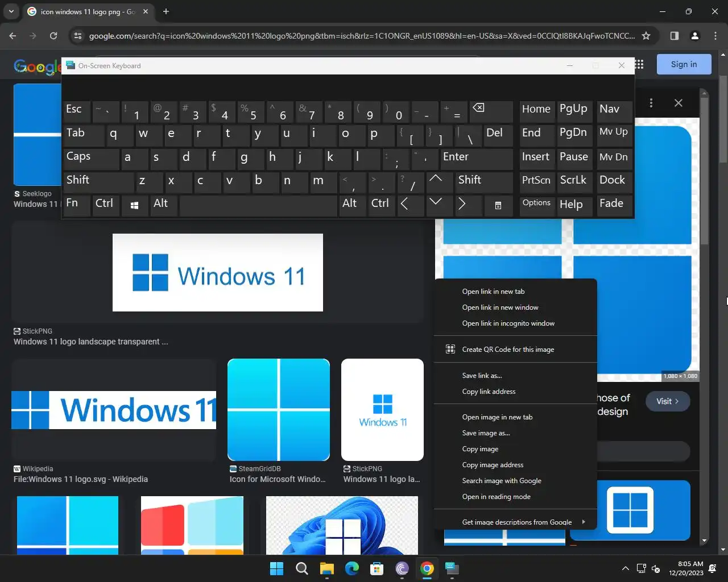
Task: Open SteamGridDB Windows icon thumbnail
Action: (279, 410)
